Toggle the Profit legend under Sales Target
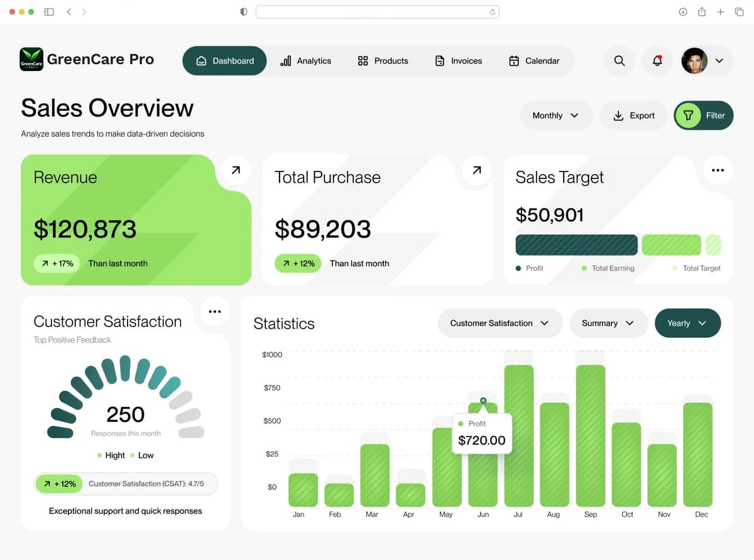Screen dimensions: 754x560 530,268
